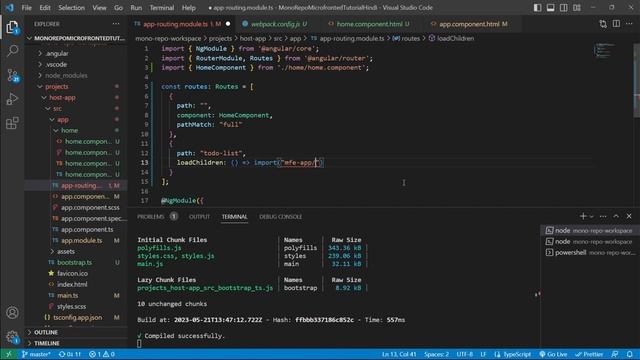Expand the .angular folder
The width and height of the screenshot is (640, 360).
pos(56,53)
